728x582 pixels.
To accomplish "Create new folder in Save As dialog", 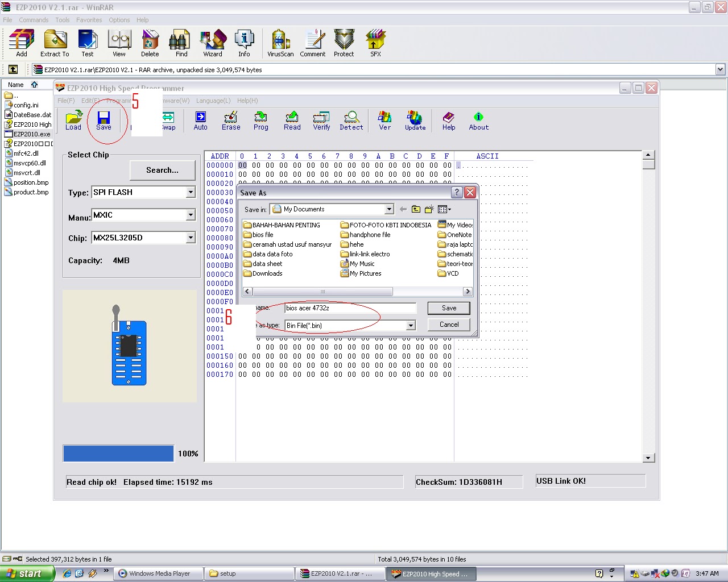I will pyautogui.click(x=429, y=209).
